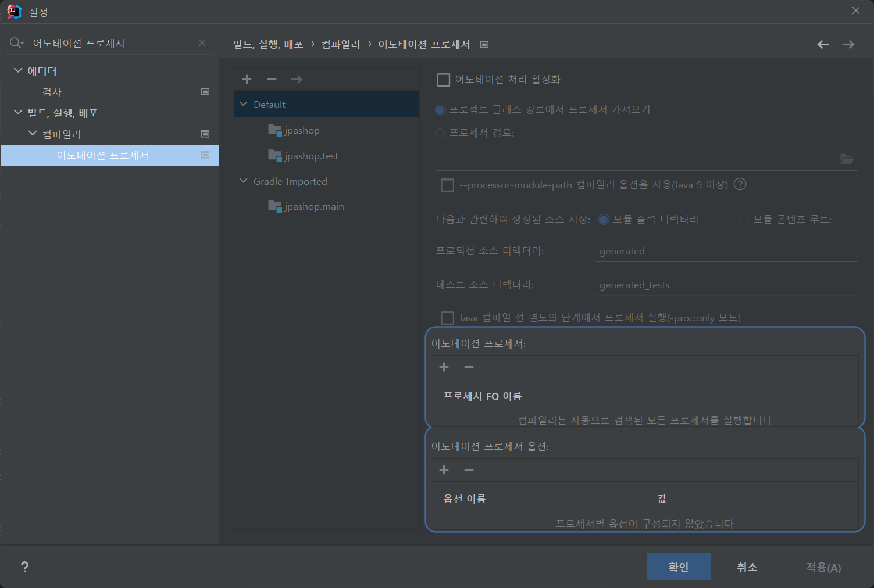Viewport: 874px width, 588px height.
Task: Click the jpashop module folder icon
Action: [x=275, y=130]
